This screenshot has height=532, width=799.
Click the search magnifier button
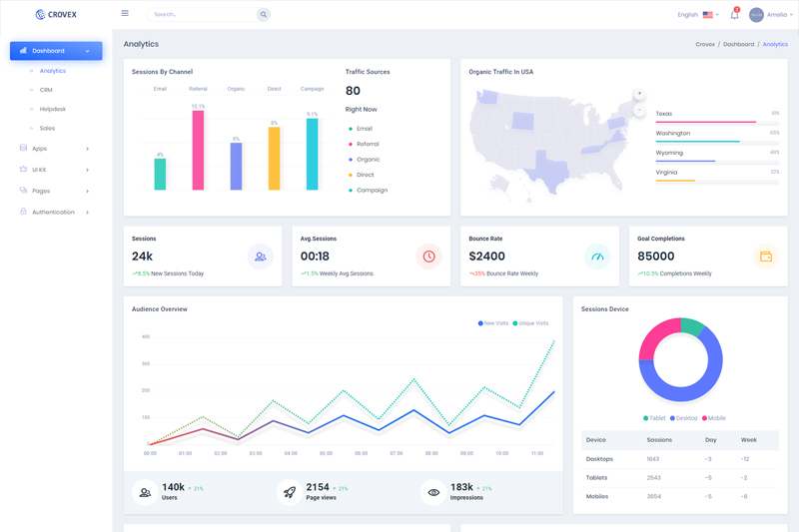[x=263, y=15]
